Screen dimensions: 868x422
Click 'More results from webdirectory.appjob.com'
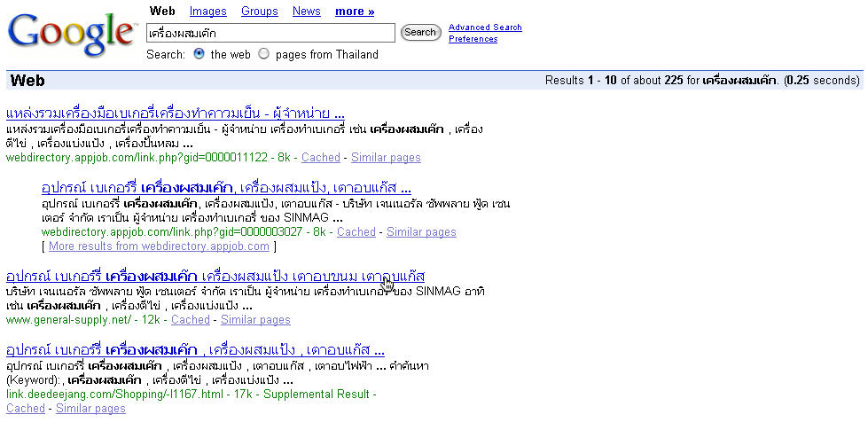click(159, 246)
